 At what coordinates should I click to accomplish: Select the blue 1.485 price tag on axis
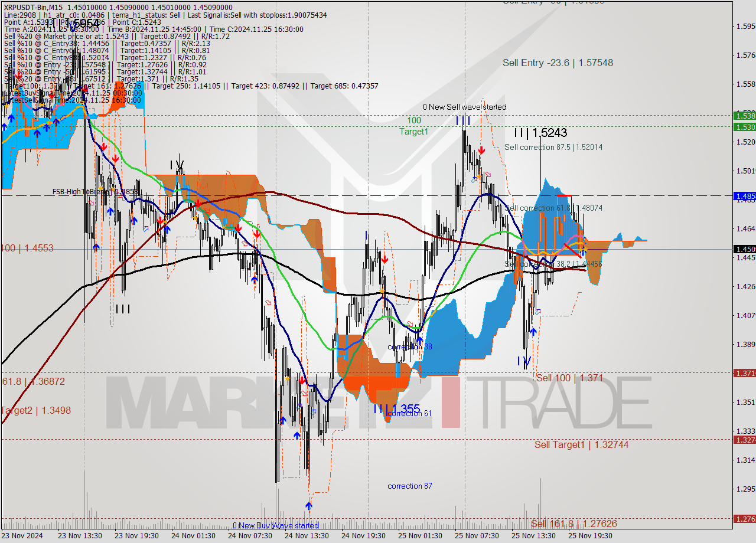click(x=744, y=195)
